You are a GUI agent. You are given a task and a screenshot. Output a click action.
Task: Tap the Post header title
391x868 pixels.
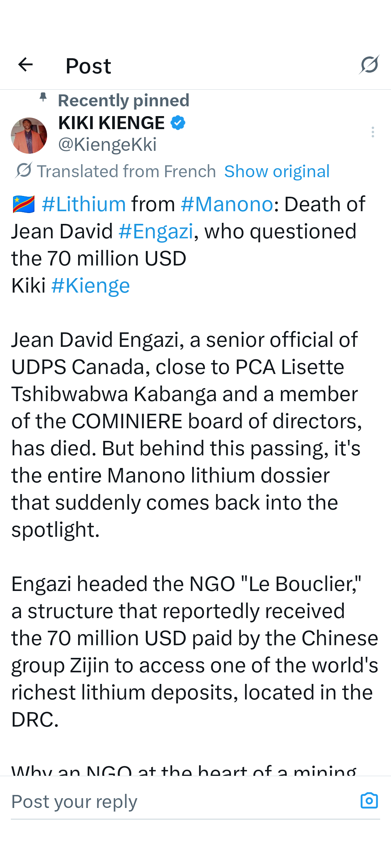[x=88, y=66]
